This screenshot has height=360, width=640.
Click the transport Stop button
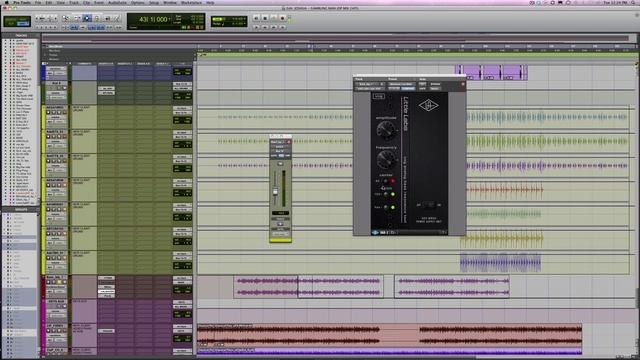265,18
